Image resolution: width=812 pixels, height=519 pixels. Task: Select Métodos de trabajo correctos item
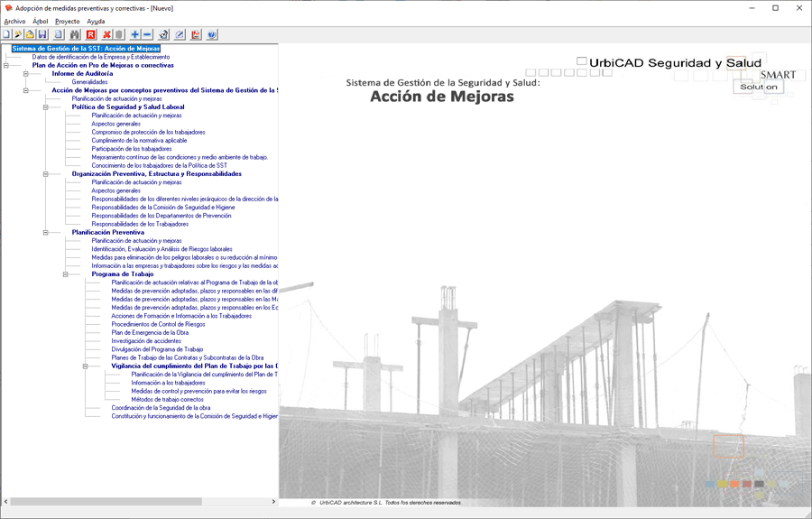coord(167,399)
